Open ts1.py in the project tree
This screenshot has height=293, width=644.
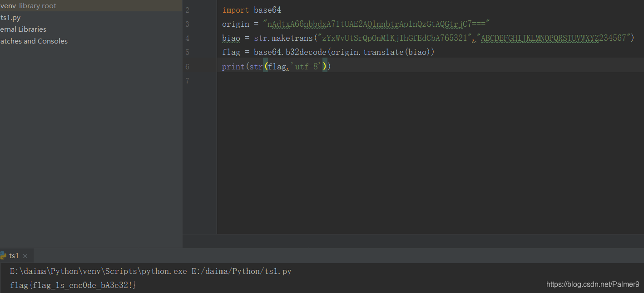pos(10,18)
